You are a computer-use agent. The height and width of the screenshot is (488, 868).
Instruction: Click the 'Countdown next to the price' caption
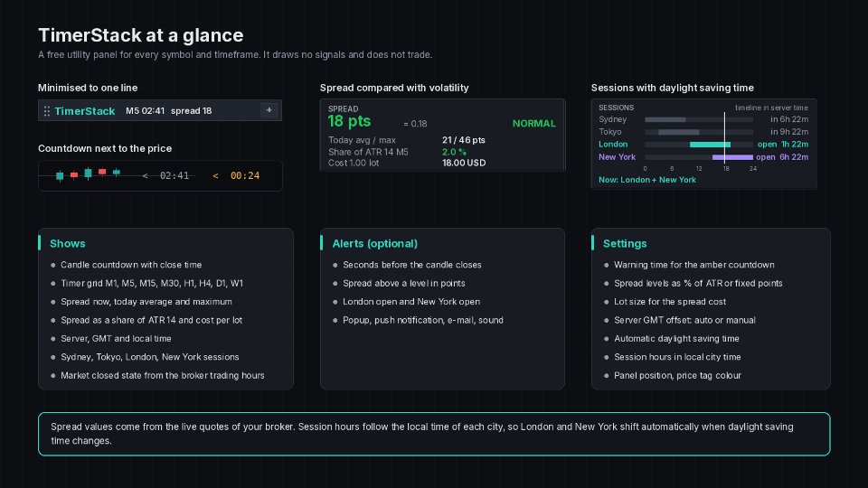point(105,148)
